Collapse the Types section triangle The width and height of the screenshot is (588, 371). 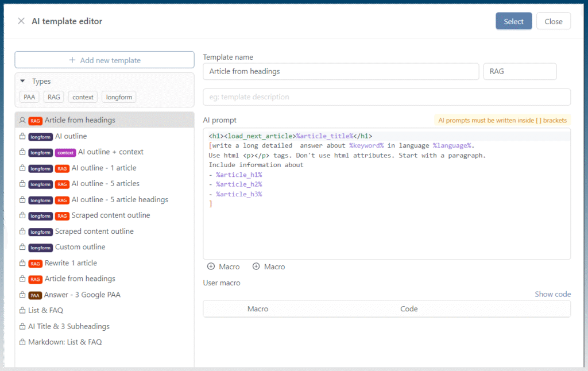point(22,81)
